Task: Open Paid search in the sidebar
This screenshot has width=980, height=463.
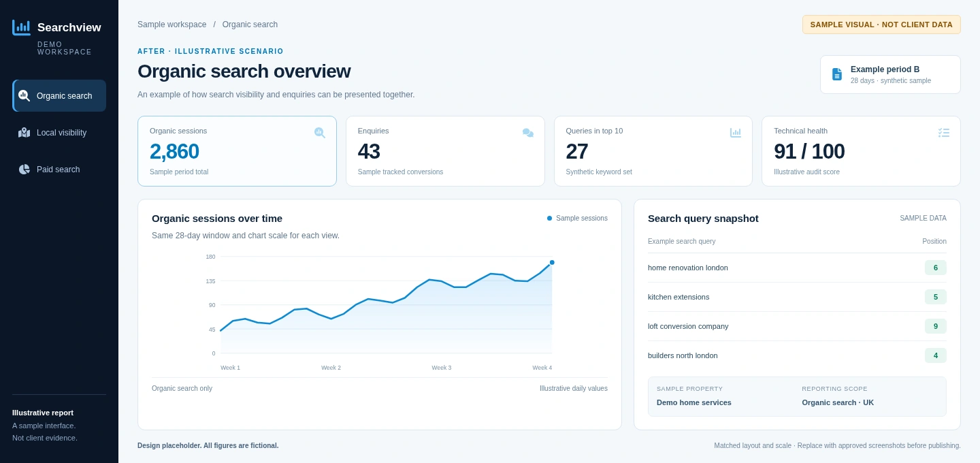Action: [59, 170]
